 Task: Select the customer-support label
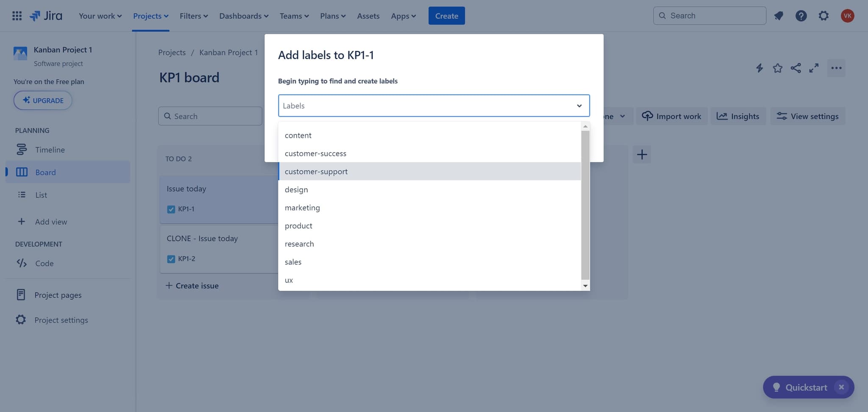(316, 171)
